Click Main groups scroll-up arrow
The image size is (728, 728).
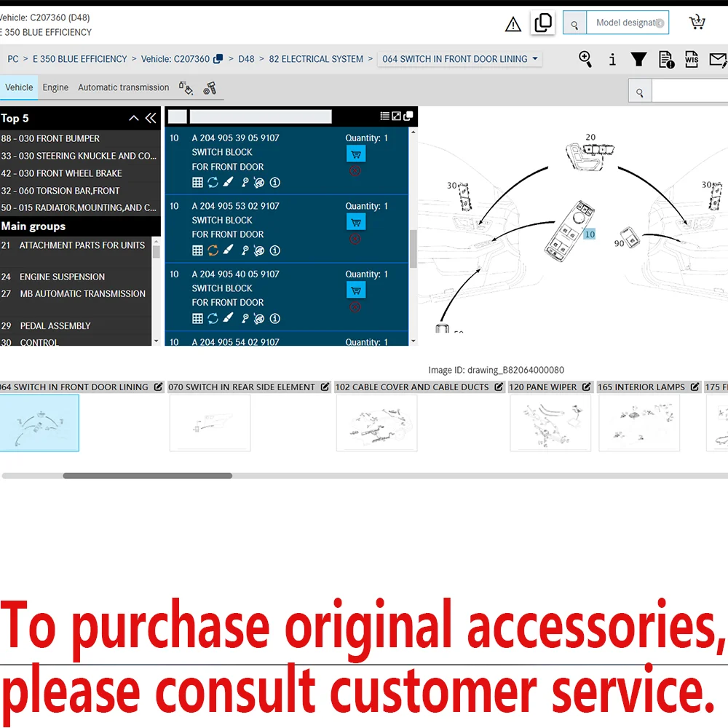[x=156, y=242]
